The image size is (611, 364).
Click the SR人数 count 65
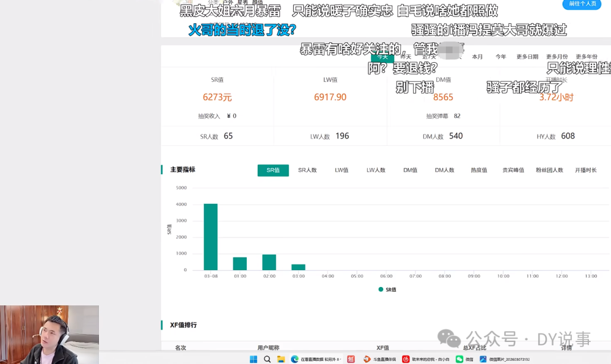[229, 136]
